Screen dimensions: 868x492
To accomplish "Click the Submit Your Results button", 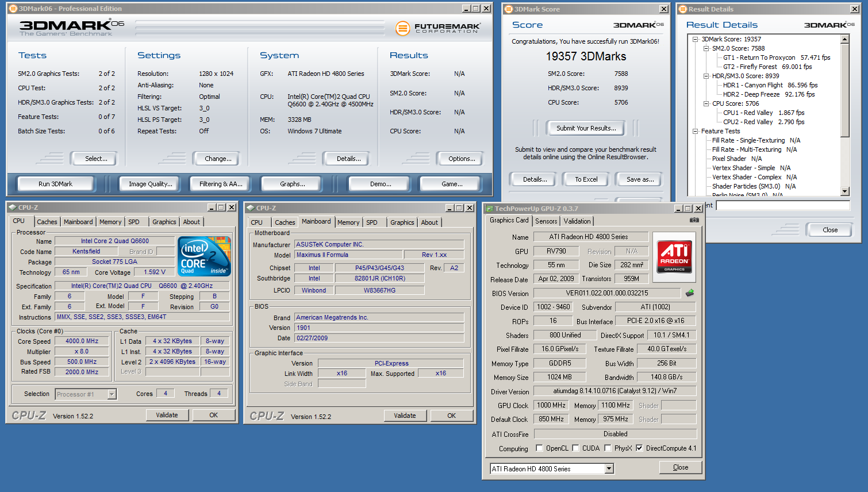I will pyautogui.click(x=586, y=128).
